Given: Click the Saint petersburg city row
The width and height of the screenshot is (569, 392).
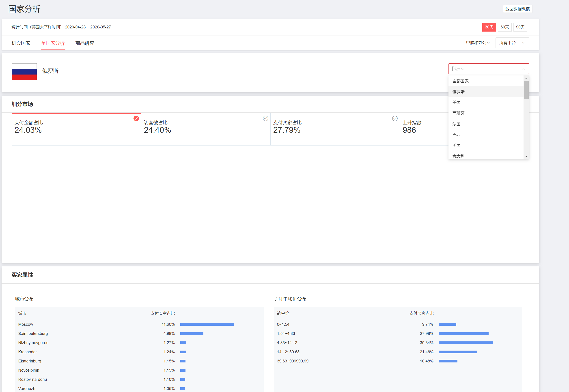Looking at the screenshot, I should click(x=139, y=334).
